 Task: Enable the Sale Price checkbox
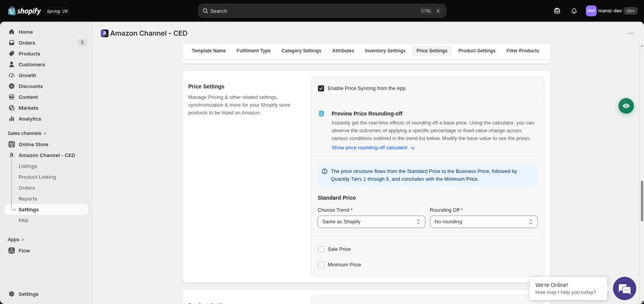321,249
